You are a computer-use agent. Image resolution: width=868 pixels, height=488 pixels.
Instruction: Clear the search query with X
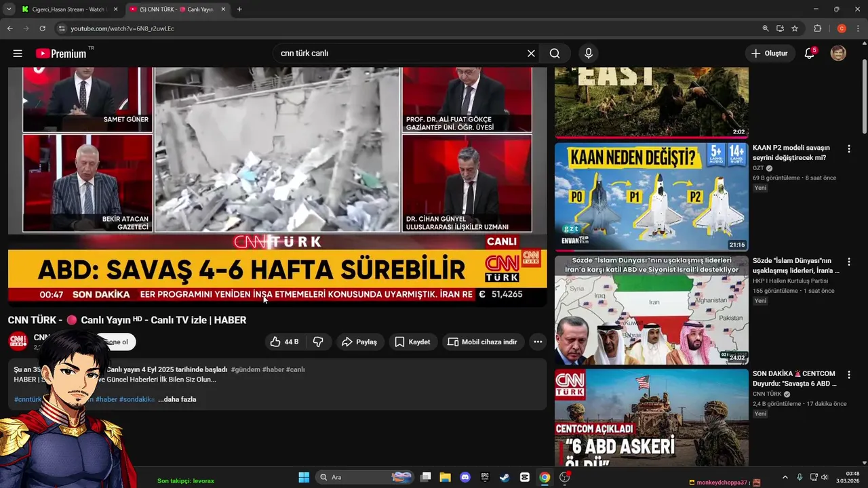pos(531,54)
